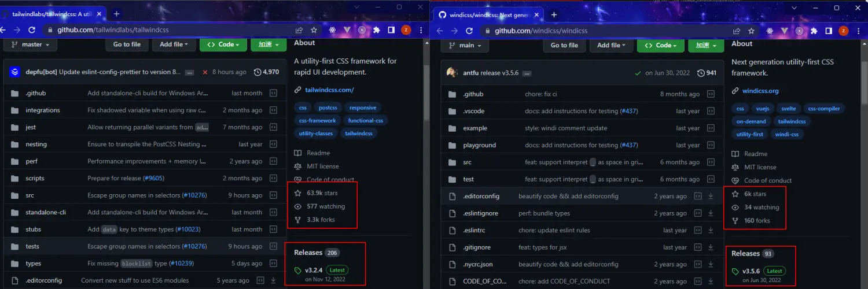Download .eslintrc file in windicss repo
Viewport: 868px width, 289px height.
(x=711, y=230)
